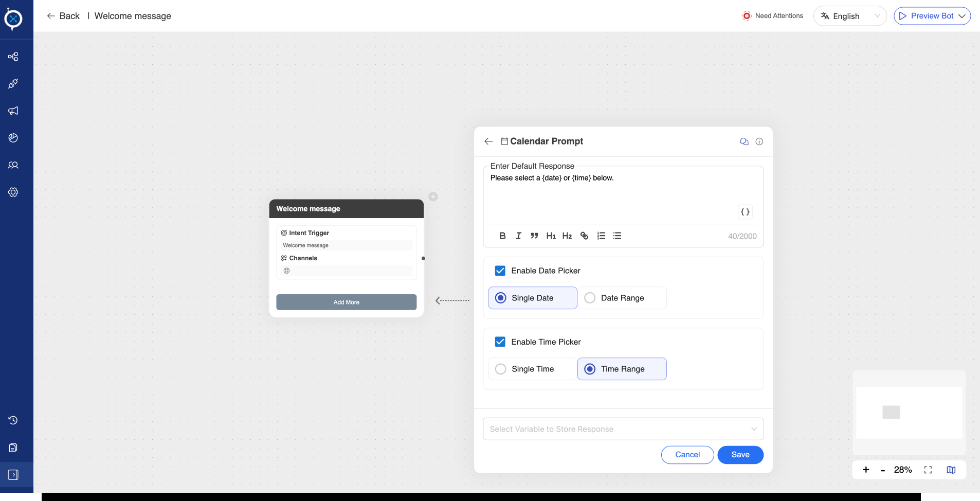Uncheck Enable Time Picker
Screen dimensions: 980x501
(x=500, y=342)
